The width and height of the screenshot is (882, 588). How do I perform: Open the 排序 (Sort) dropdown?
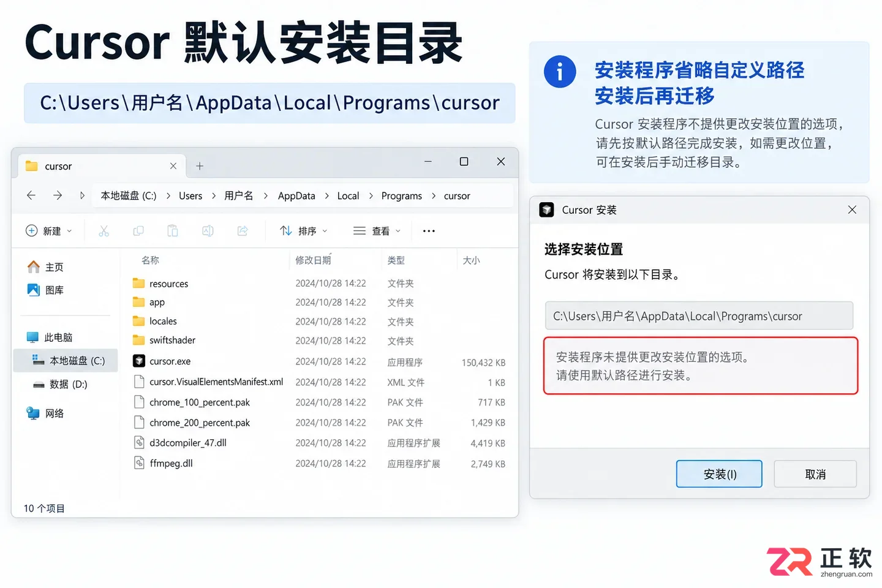tap(304, 231)
